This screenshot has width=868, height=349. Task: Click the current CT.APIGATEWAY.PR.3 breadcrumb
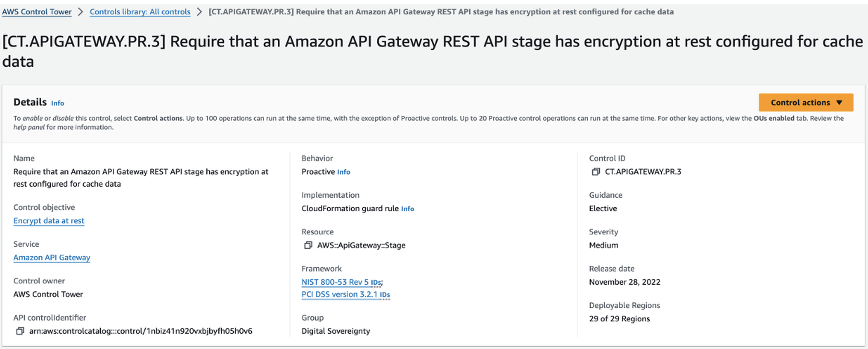click(x=441, y=12)
